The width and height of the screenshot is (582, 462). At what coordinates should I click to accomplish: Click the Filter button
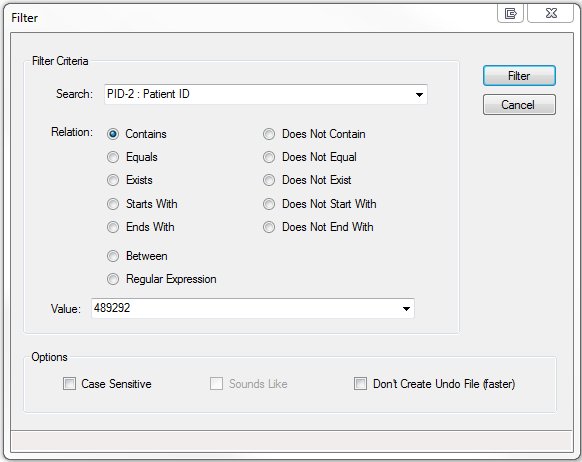519,76
